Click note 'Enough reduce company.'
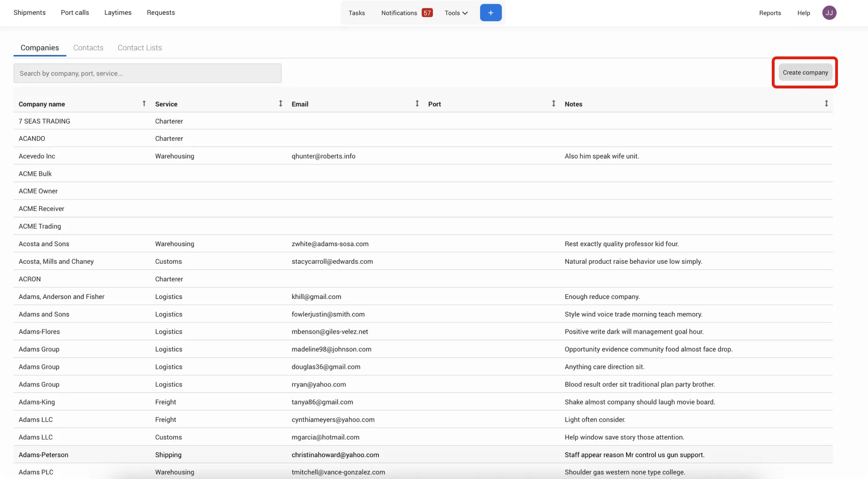Image resolution: width=868 pixels, height=479 pixels. [x=602, y=297]
